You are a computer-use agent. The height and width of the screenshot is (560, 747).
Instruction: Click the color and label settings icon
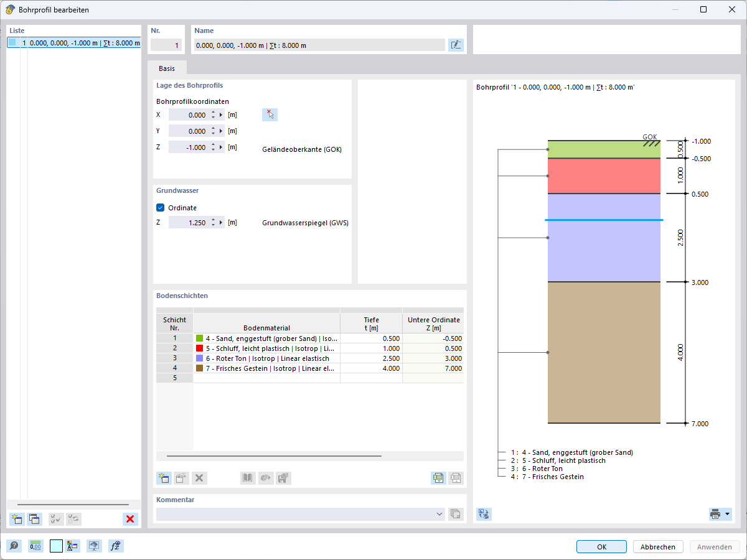(72, 546)
